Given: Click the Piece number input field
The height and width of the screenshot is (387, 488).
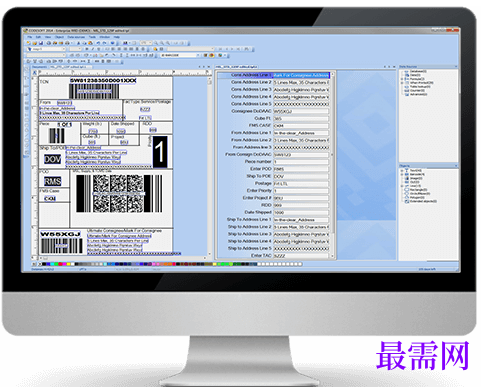Looking at the screenshot, I should 301,162.
